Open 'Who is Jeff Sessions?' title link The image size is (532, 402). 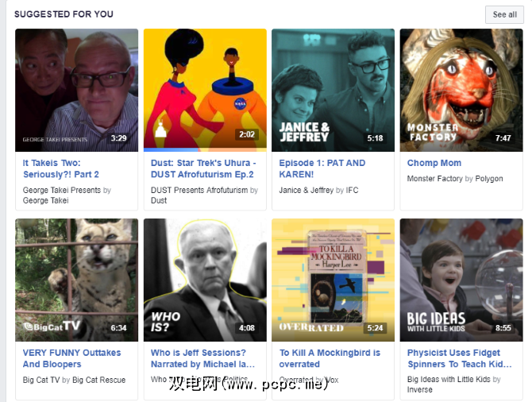202,358
